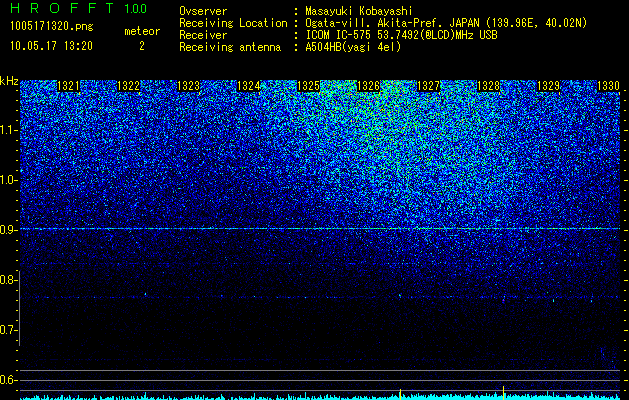Click the ICOM IC-575 receiver text

(401, 35)
